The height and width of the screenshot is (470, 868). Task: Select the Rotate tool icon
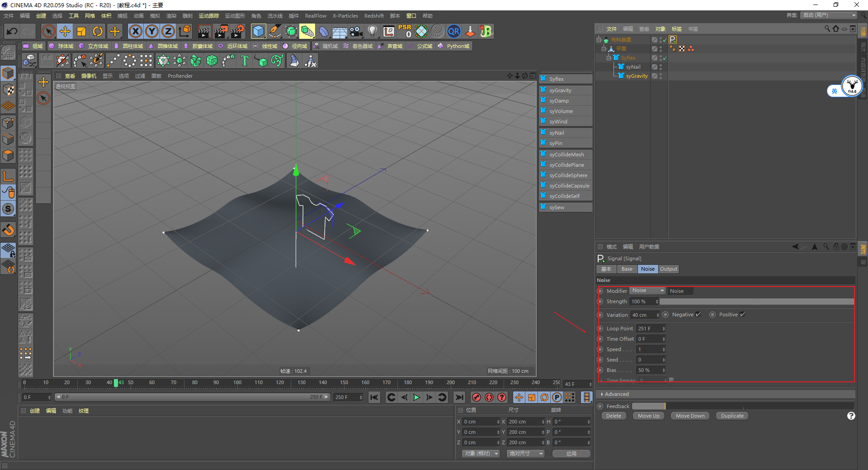[98, 32]
